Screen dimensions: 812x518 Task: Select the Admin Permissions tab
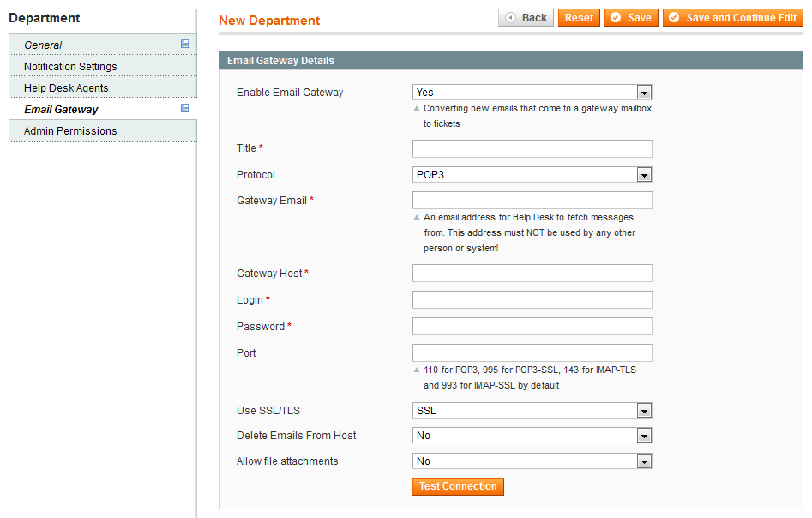coord(70,131)
